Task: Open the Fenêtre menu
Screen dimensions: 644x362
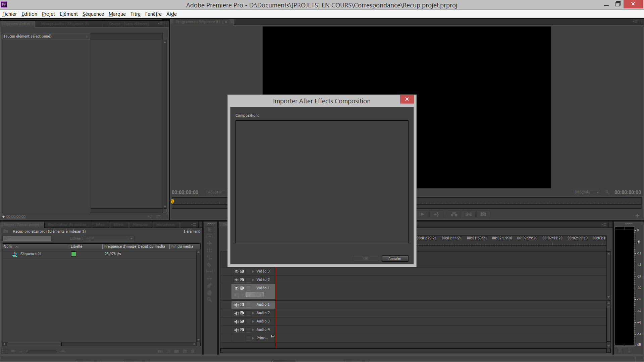Action: pyautogui.click(x=153, y=14)
